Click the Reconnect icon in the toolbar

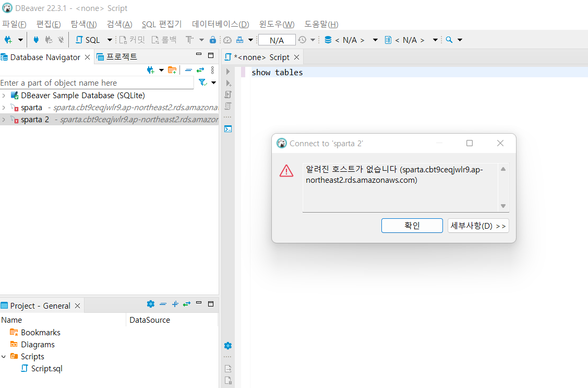click(49, 40)
